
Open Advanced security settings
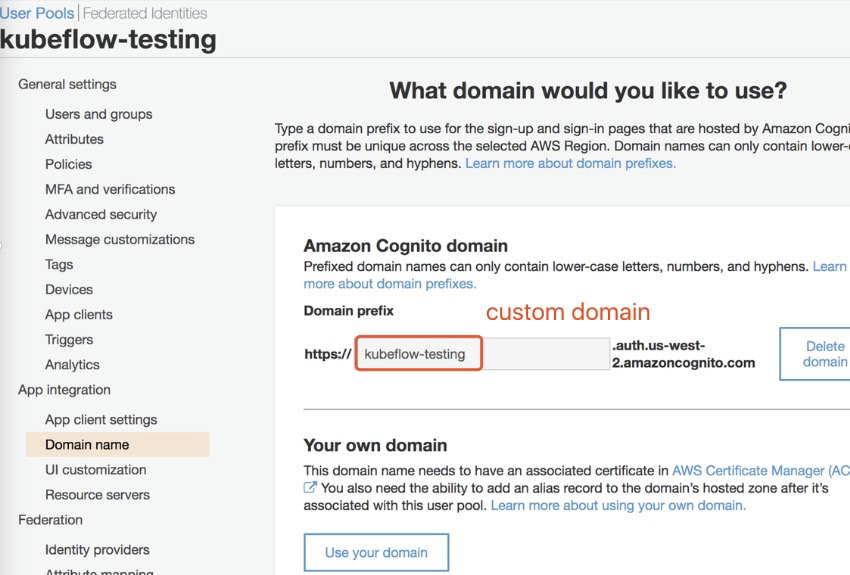click(101, 215)
